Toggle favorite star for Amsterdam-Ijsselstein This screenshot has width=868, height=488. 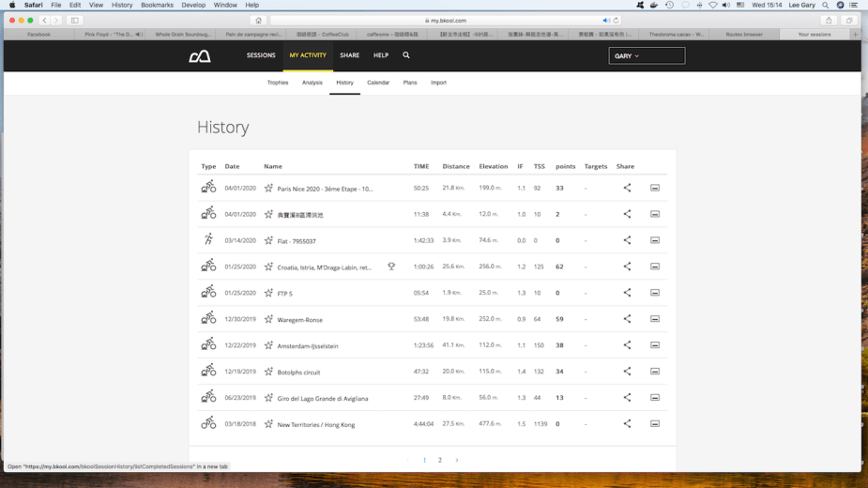pyautogui.click(x=268, y=345)
